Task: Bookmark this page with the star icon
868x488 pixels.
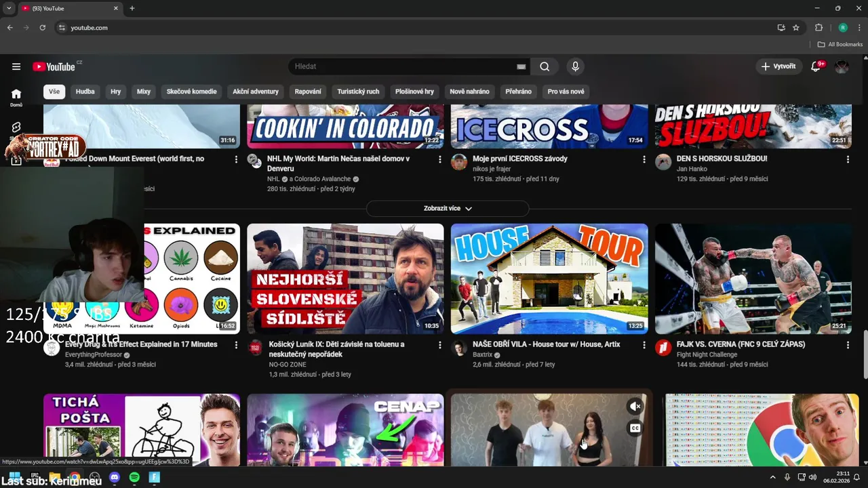Action: [796, 28]
